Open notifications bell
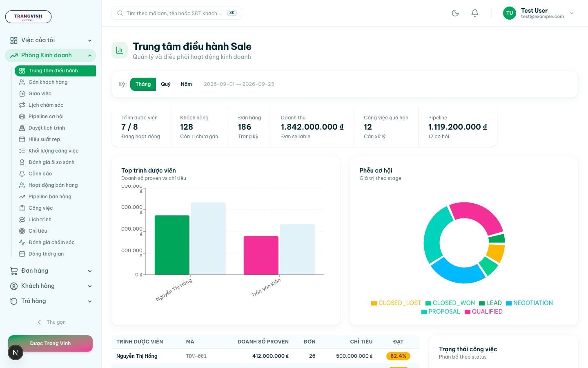 tap(475, 13)
